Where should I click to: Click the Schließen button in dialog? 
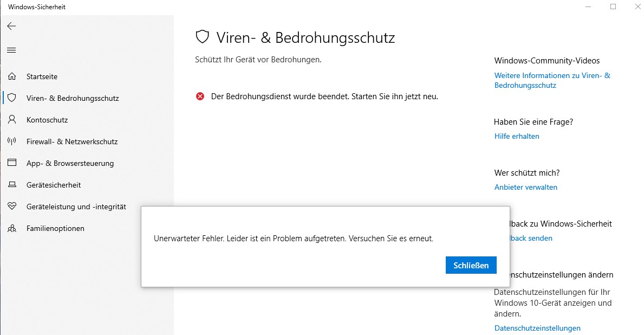tap(471, 265)
